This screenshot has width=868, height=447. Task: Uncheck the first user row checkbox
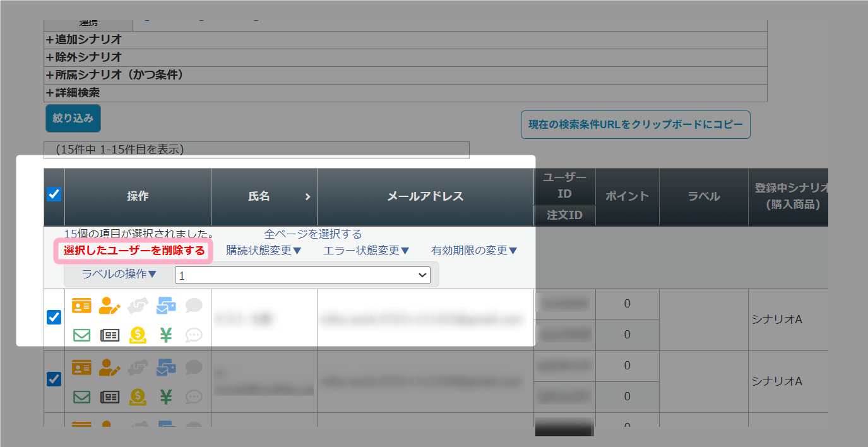54,318
